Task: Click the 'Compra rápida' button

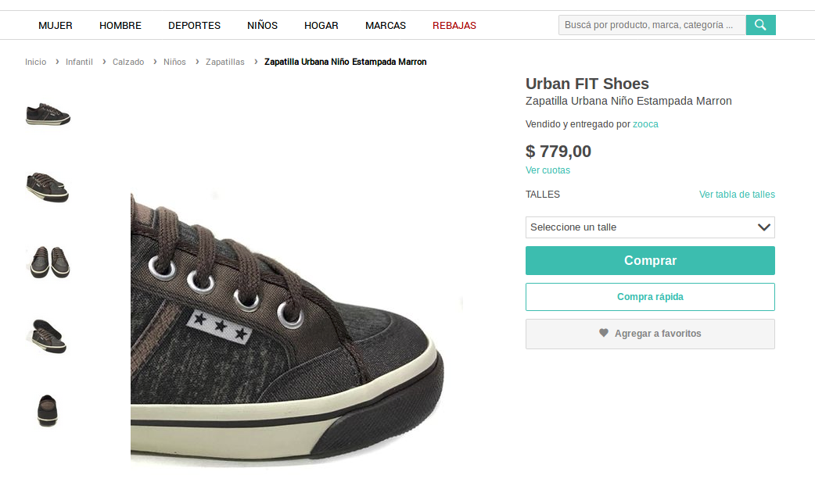Action: 650,297
